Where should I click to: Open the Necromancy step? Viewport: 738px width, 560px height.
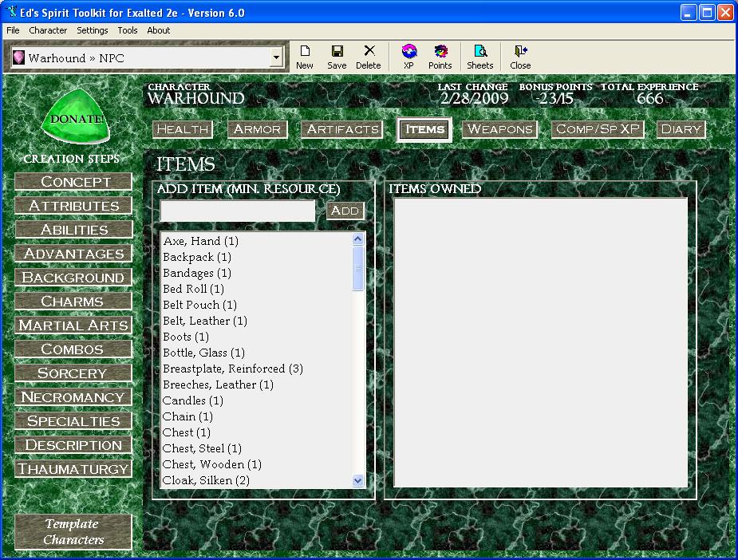pyautogui.click(x=73, y=396)
